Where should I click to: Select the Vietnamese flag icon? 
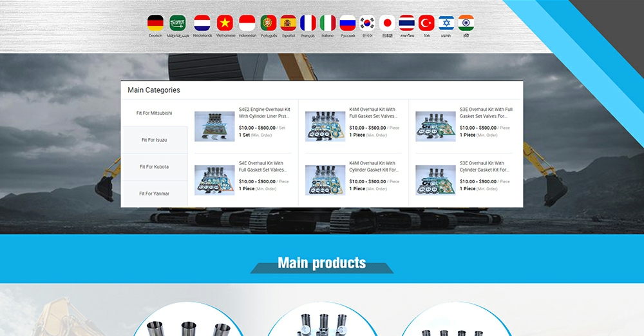click(x=225, y=23)
